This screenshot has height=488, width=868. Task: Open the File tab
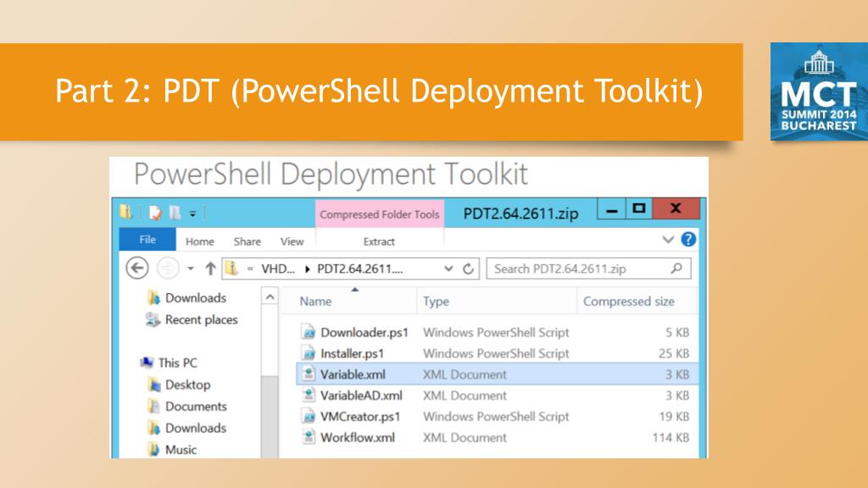point(147,240)
